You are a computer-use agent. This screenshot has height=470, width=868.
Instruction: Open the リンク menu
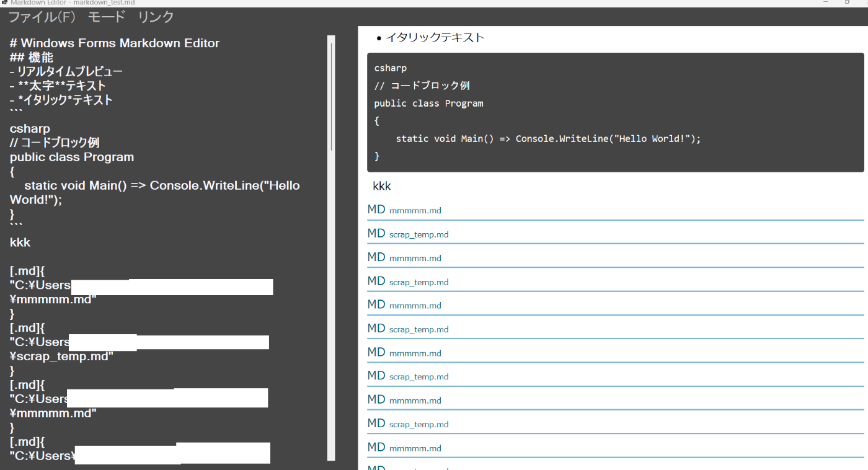click(x=156, y=17)
